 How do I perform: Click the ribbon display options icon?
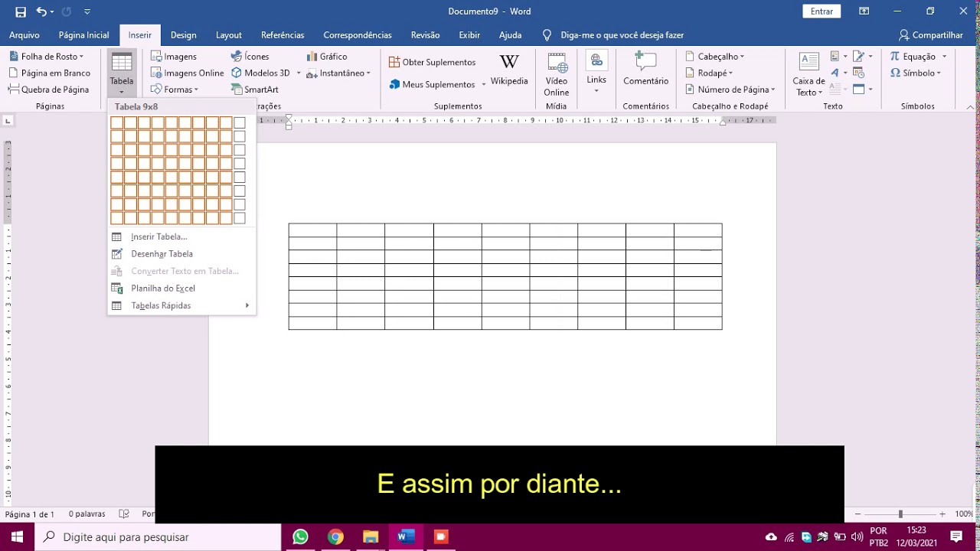864,11
